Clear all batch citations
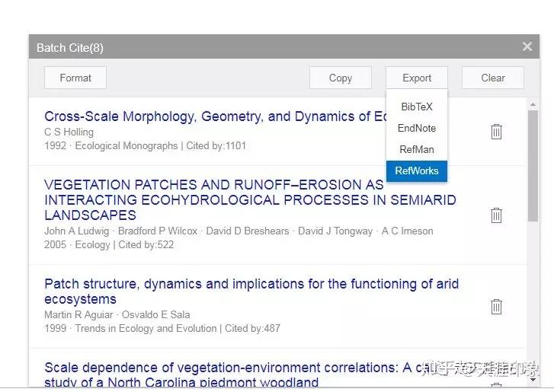Screen dimensions: 554x392 tap(493, 78)
